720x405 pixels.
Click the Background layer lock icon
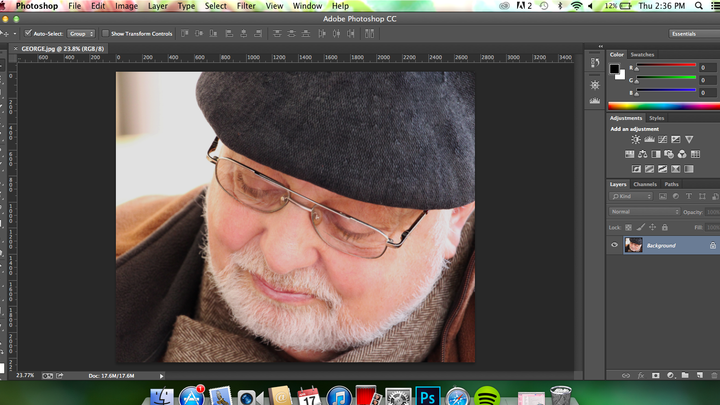pyautogui.click(x=712, y=245)
